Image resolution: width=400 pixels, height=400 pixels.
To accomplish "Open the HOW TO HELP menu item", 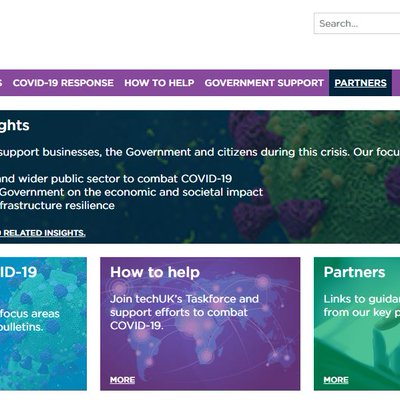I will tap(159, 83).
